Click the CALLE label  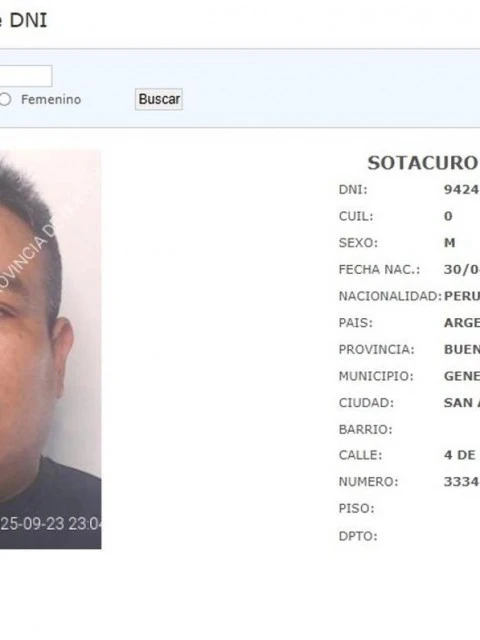pos(360,455)
